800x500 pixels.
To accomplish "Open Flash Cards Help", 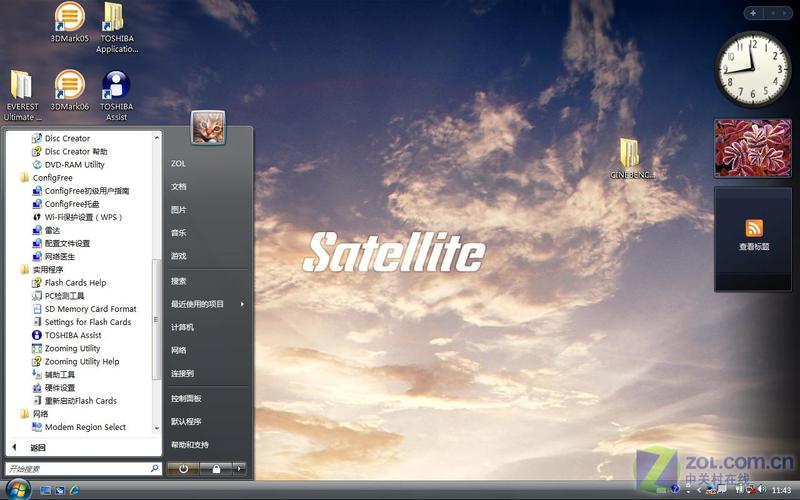I will (69, 283).
